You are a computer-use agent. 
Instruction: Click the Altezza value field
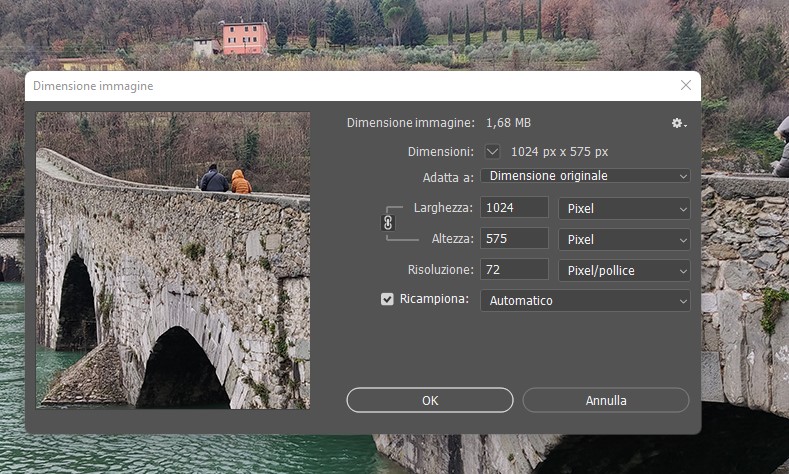514,240
